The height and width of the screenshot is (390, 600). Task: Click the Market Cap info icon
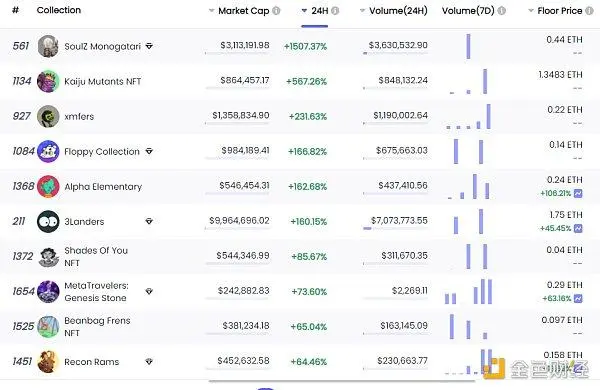[276, 11]
